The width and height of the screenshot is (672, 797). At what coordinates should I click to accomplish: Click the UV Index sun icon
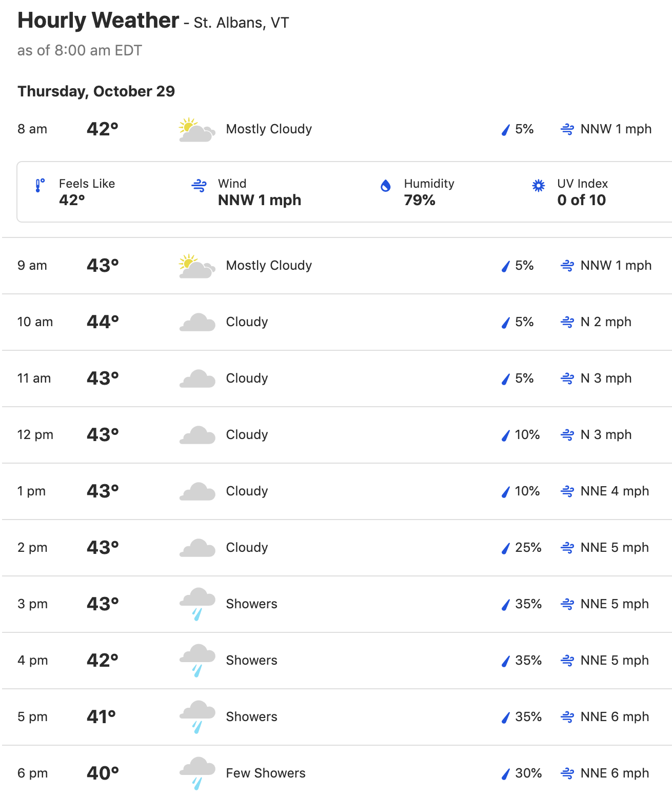[x=538, y=185]
